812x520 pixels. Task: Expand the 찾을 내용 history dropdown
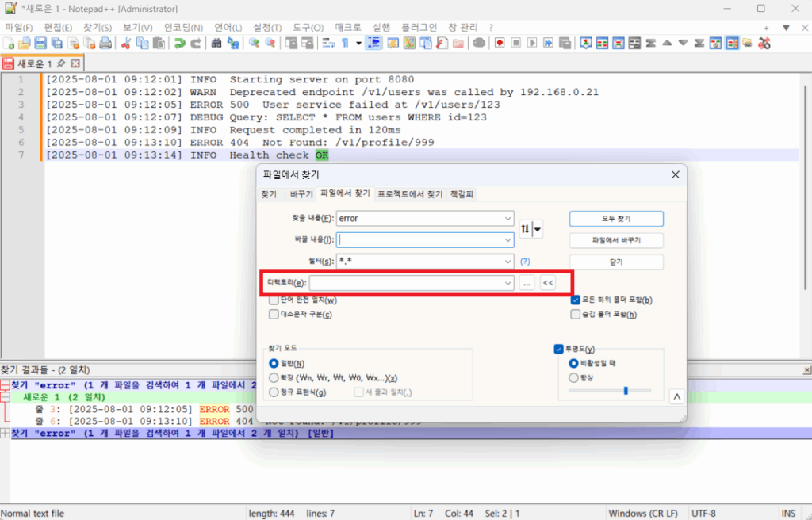507,218
